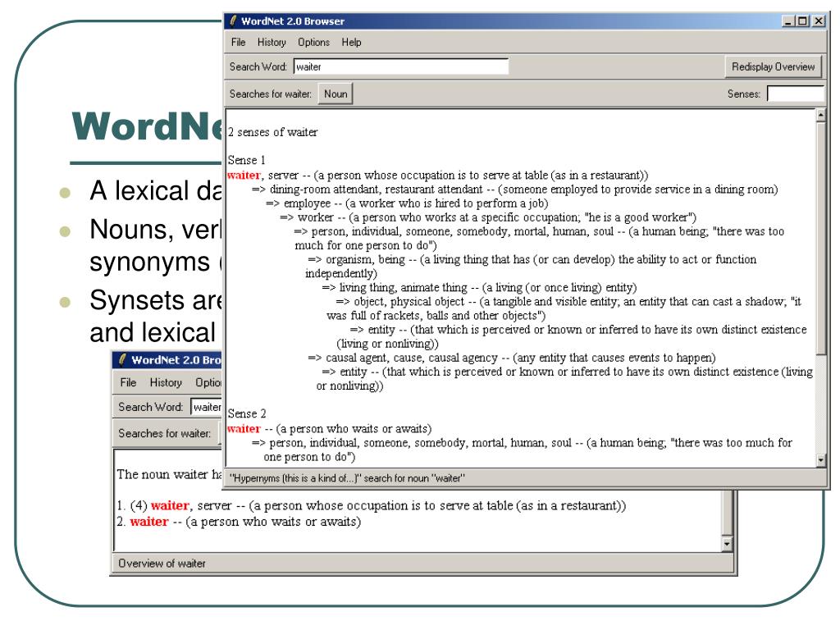The image size is (840, 630).
Task: Click red waiter word under Sense 1
Action: (x=244, y=176)
